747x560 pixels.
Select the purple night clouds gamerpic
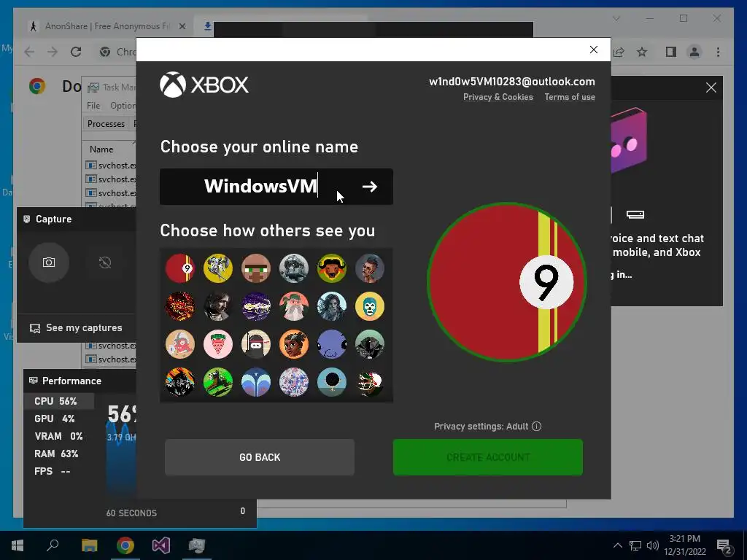256,306
